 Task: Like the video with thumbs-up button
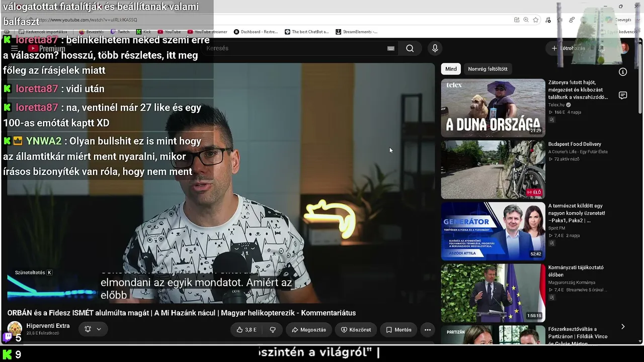tap(246, 330)
